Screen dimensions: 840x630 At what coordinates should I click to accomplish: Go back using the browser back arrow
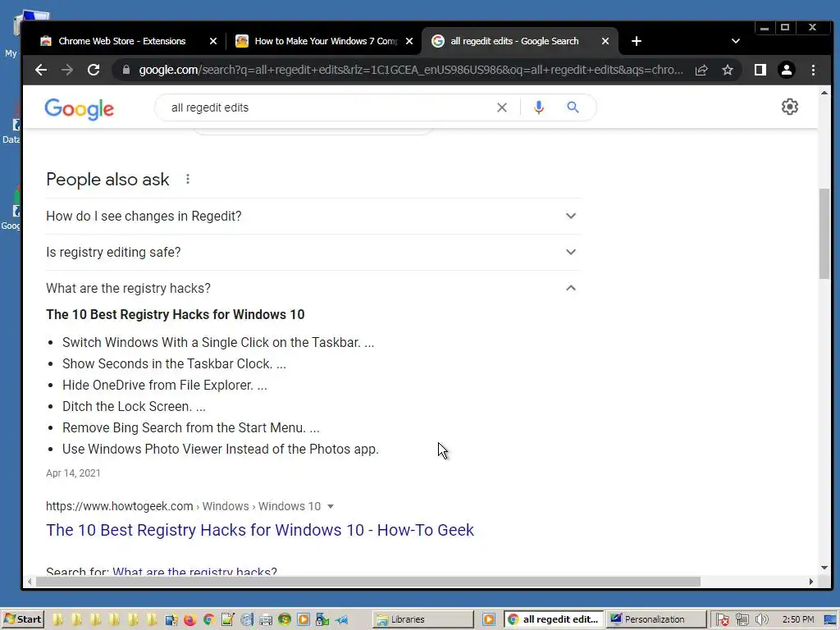click(41, 71)
